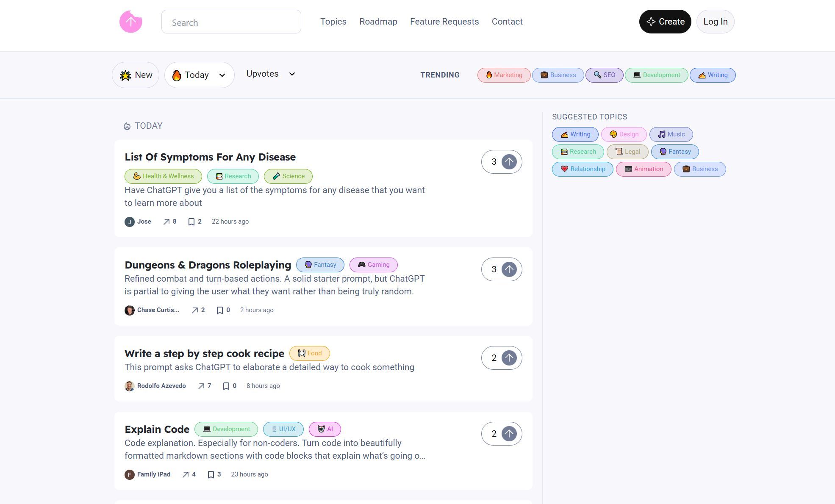Click the 'Roadmap' menu item
Viewport: 835px width, 504px height.
[x=378, y=22]
